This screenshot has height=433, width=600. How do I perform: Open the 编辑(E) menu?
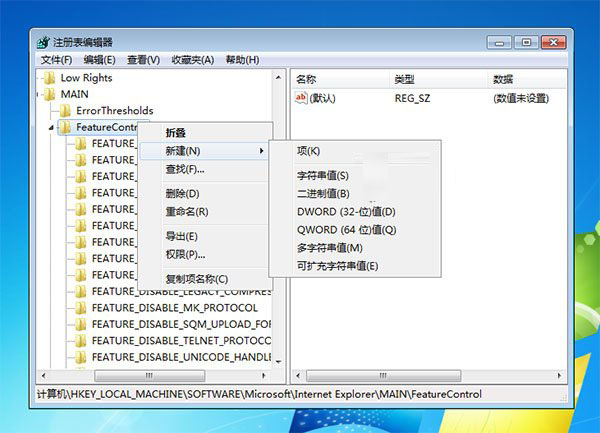(99, 60)
